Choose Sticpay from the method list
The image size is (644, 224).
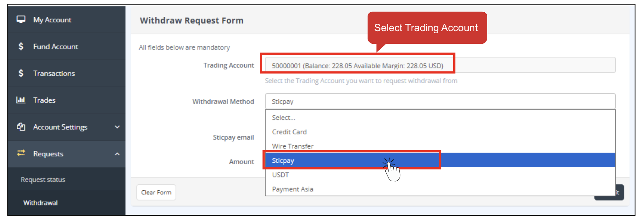click(x=283, y=161)
